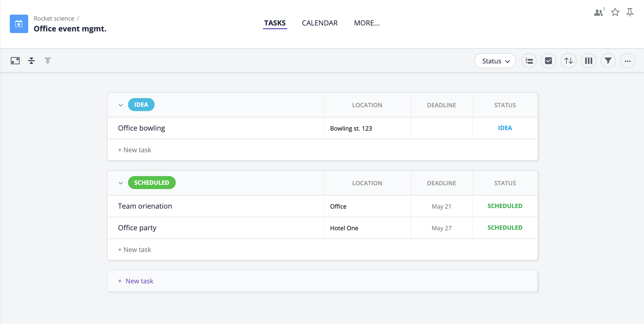Click the columns layout icon

point(588,60)
